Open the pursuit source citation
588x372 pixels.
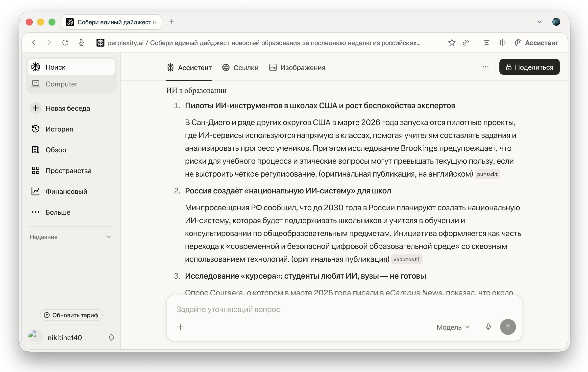point(487,174)
